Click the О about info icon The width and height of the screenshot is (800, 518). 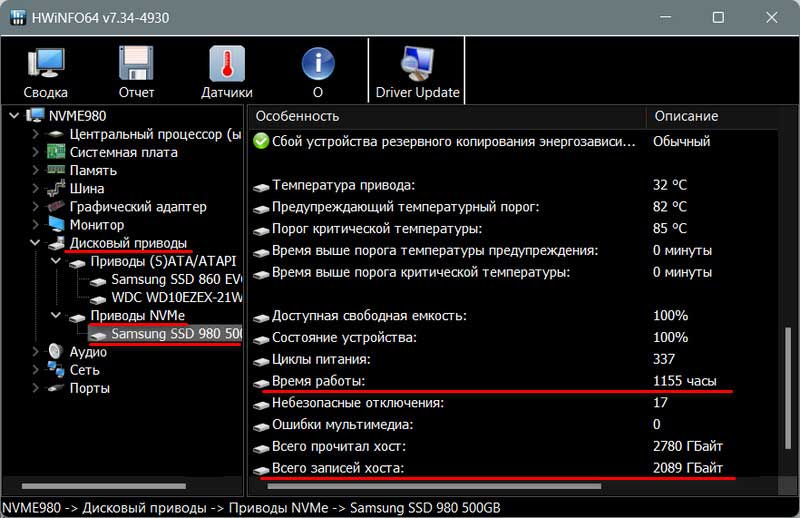pos(318,63)
